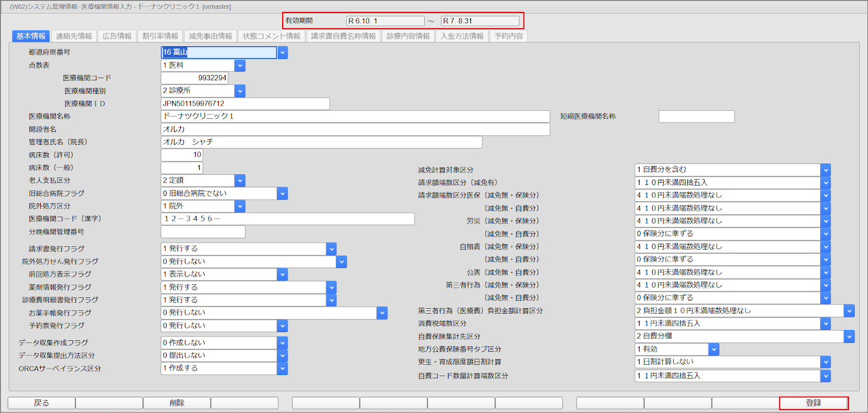Viewport: 868px width, 413px height.
Task: Expand the ORCAサーベイランス区分 dropdown
Action: click(283, 368)
